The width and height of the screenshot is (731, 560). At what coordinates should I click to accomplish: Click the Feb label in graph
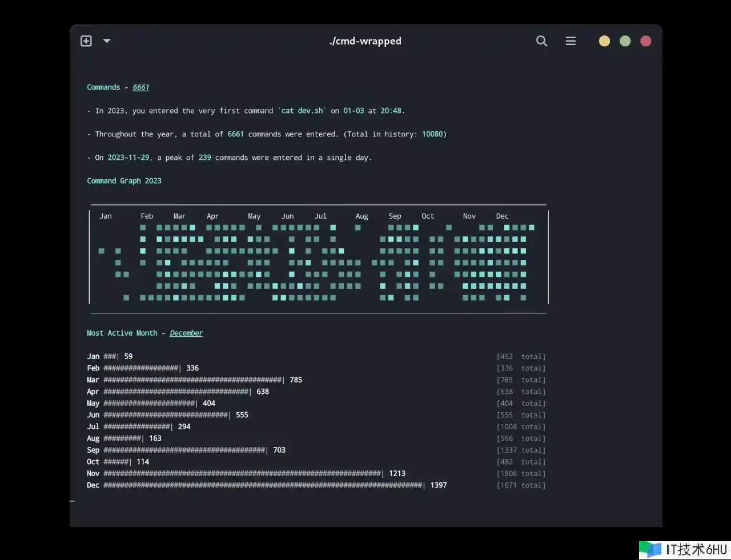[x=147, y=216]
